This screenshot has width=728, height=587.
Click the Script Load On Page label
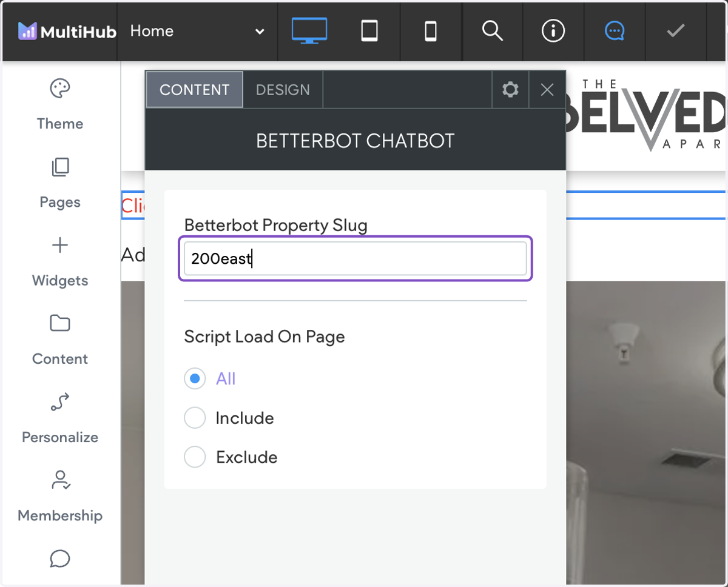pyautogui.click(x=265, y=337)
